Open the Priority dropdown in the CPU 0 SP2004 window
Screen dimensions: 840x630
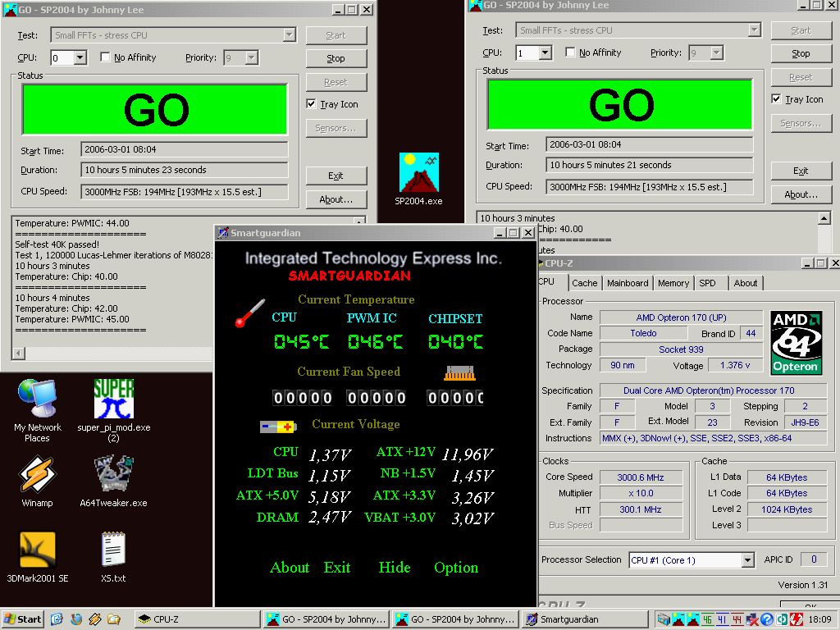[251, 57]
